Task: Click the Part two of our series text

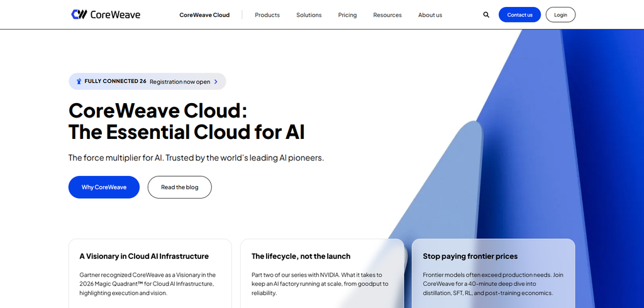Action: pos(320,283)
